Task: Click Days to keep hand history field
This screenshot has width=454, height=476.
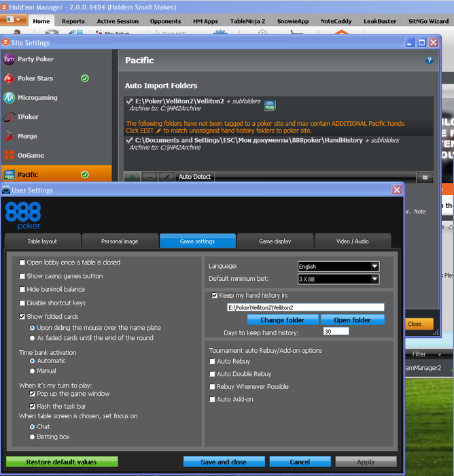Action: pos(336,331)
